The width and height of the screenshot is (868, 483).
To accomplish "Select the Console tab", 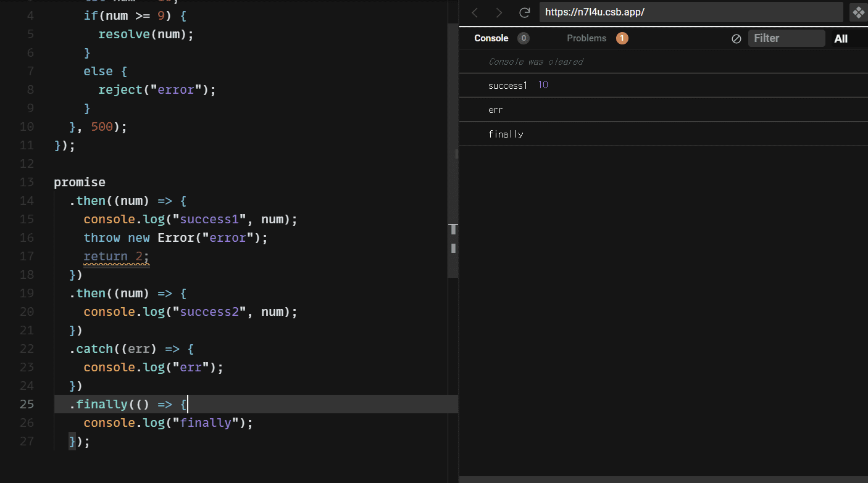I will tap(491, 38).
